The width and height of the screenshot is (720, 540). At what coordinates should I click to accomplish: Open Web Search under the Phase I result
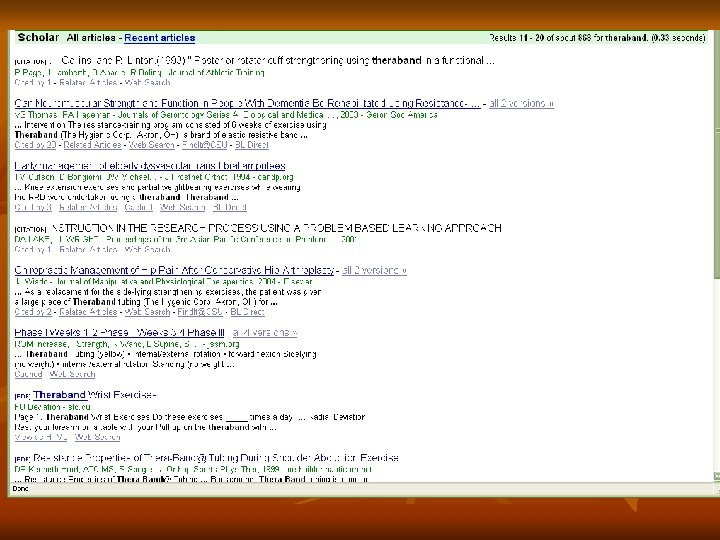pos(72,375)
